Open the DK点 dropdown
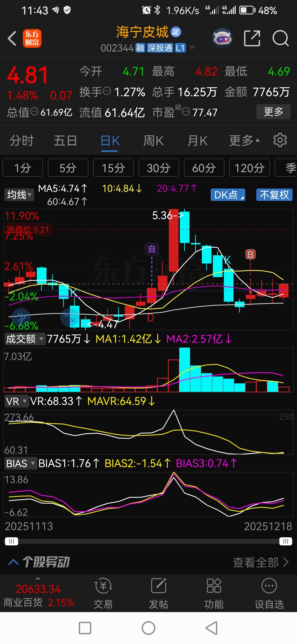297x644 pixels. [228, 195]
